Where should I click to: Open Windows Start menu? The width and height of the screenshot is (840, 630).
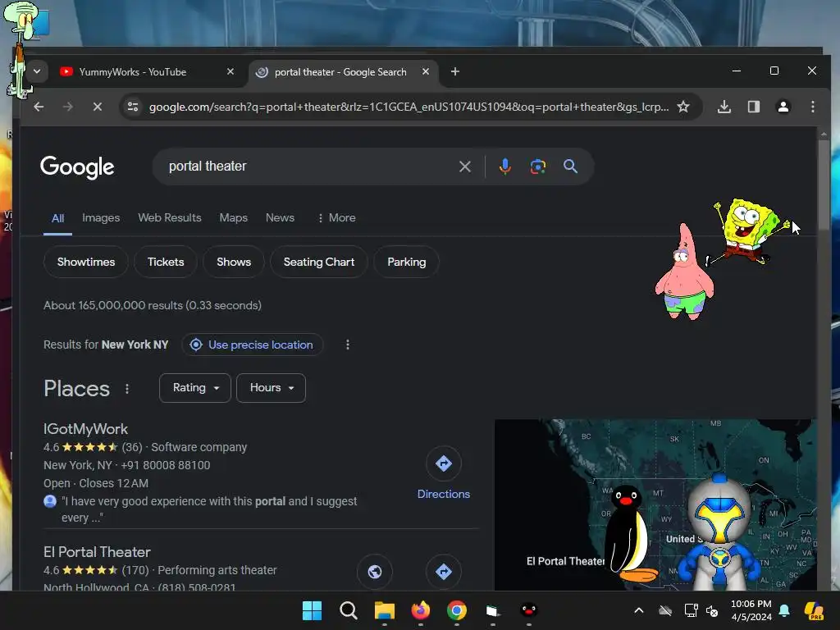point(312,610)
